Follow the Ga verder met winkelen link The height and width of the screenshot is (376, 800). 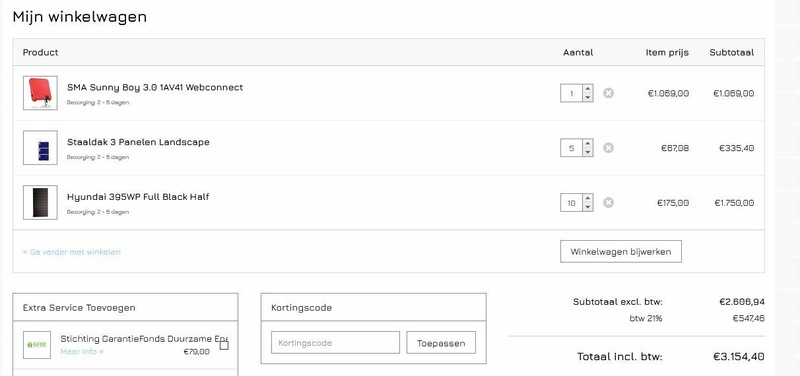click(x=72, y=252)
